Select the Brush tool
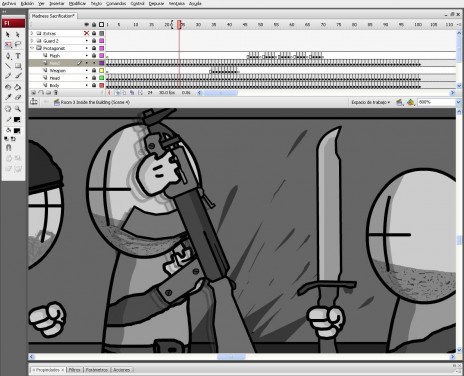The width and height of the screenshot is (464, 376). (18, 76)
